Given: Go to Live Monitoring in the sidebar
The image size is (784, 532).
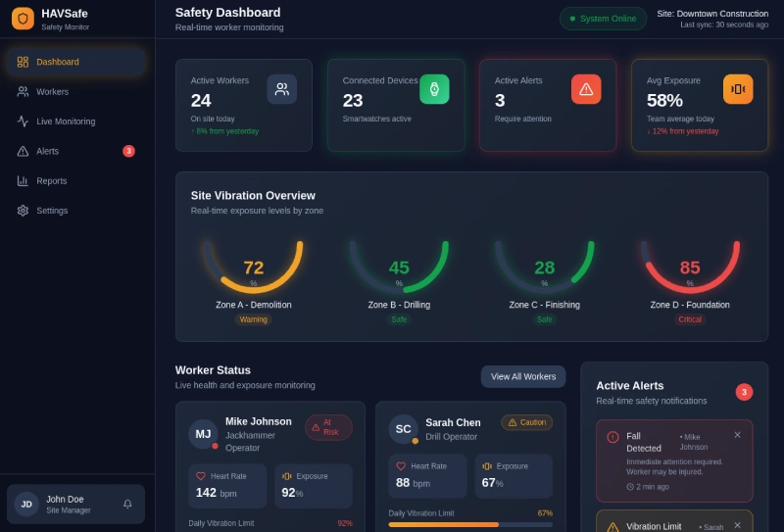Looking at the screenshot, I should 76,121.
